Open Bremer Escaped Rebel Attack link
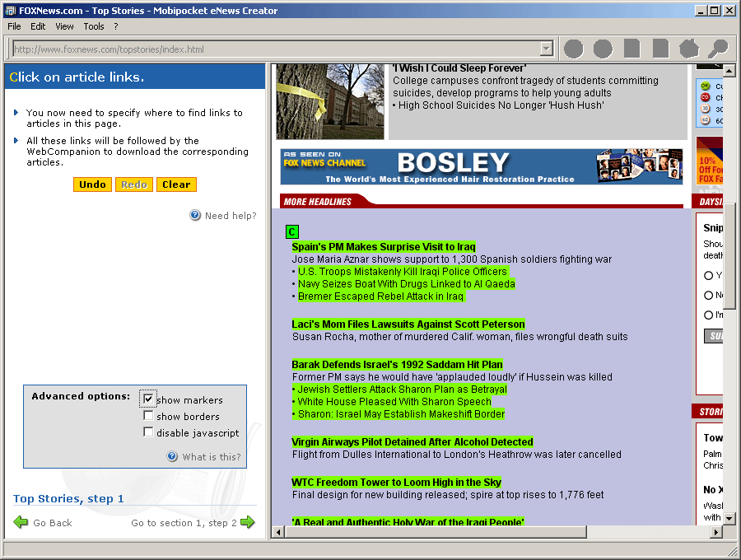Viewport: 741px width, 560px height. (381, 296)
